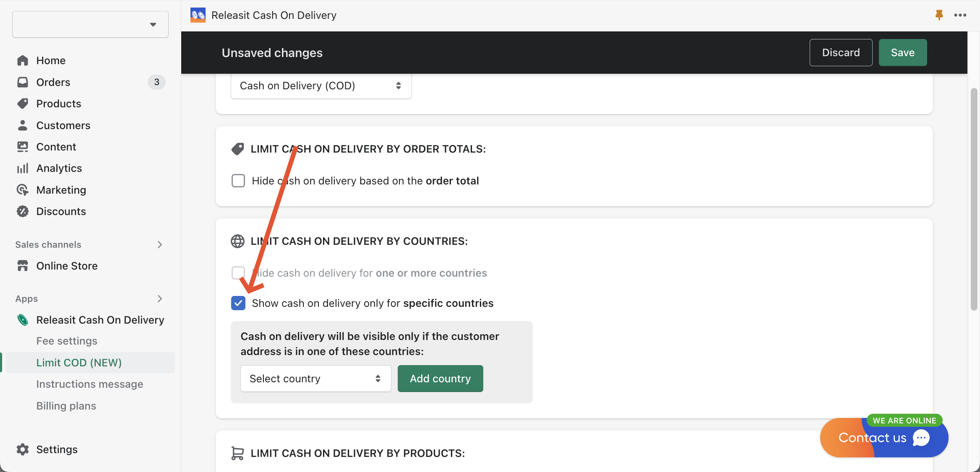Uncheck show COD only for specific countries
Viewport: 980px width, 472px height.
[238, 303]
